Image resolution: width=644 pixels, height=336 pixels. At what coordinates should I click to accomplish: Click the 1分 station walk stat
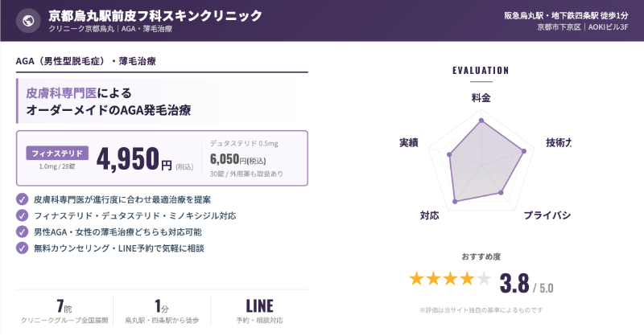161,312
